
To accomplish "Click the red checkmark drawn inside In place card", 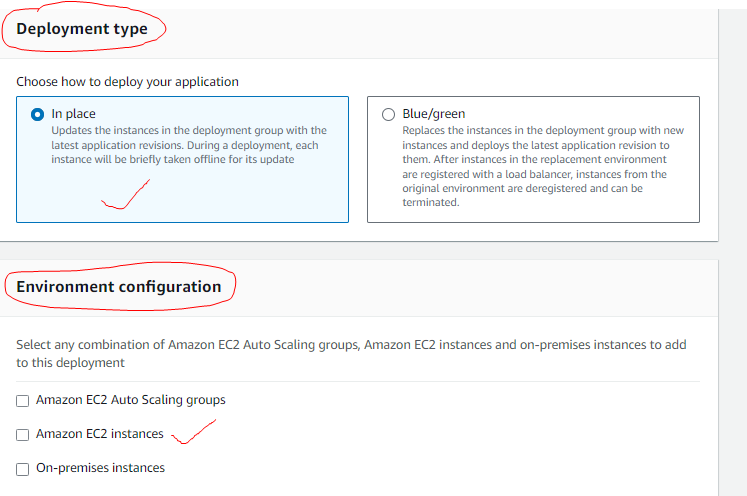I will click(125, 194).
